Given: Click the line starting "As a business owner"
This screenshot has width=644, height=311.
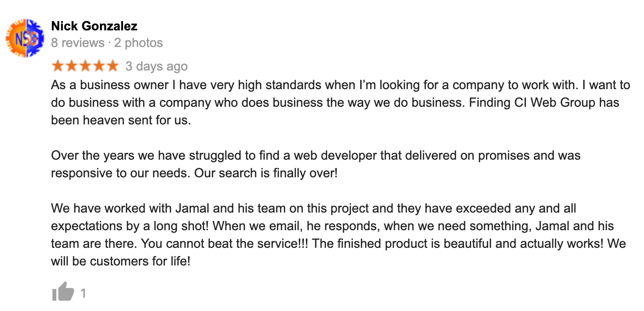Looking at the screenshot, I should pyautogui.click(x=341, y=85).
